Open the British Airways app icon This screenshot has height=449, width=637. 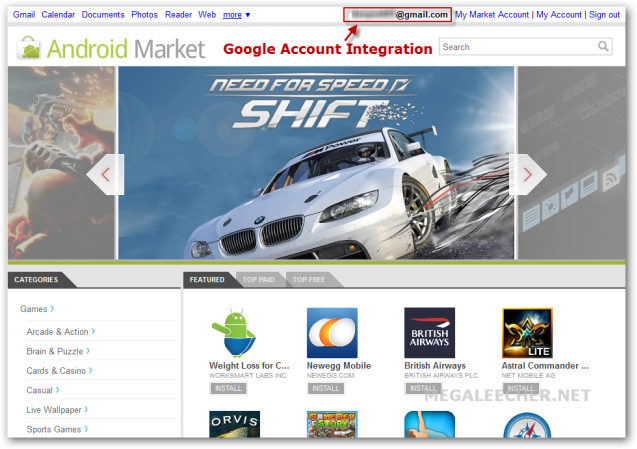(x=429, y=333)
